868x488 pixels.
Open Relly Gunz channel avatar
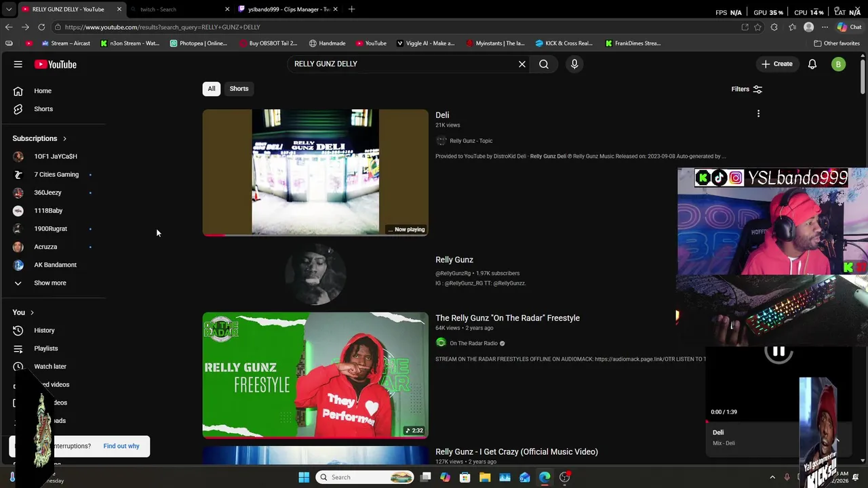point(315,274)
